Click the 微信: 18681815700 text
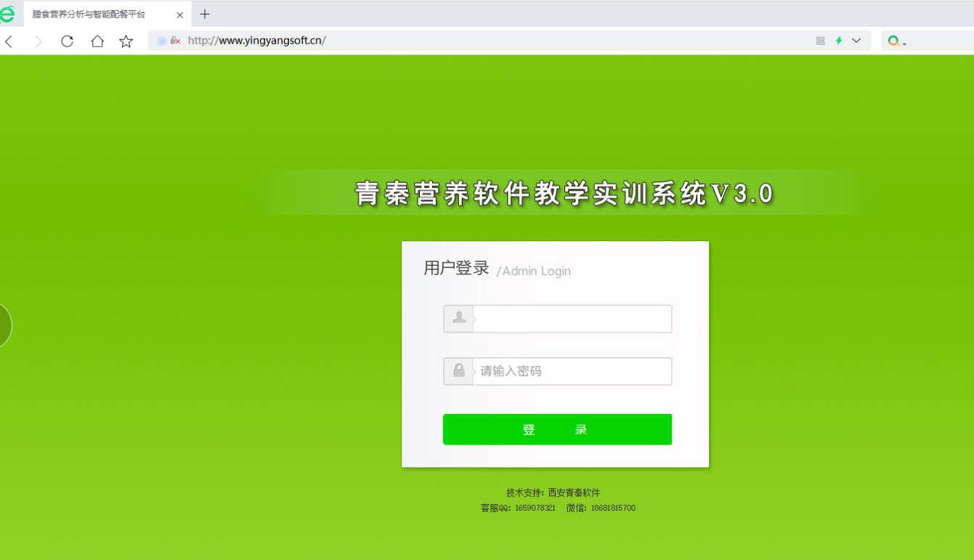Image resolution: width=974 pixels, height=560 pixels. [601, 508]
